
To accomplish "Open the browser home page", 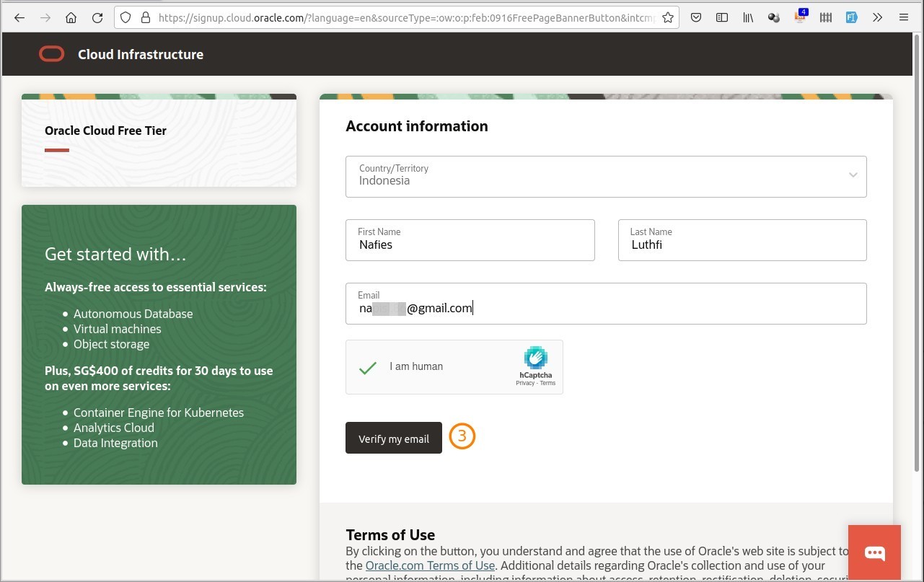I will [71, 18].
